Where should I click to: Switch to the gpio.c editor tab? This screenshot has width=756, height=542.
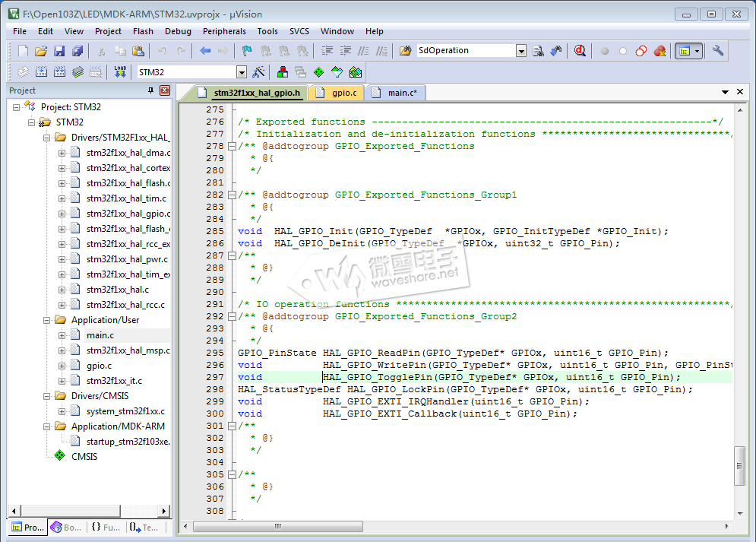(337, 93)
